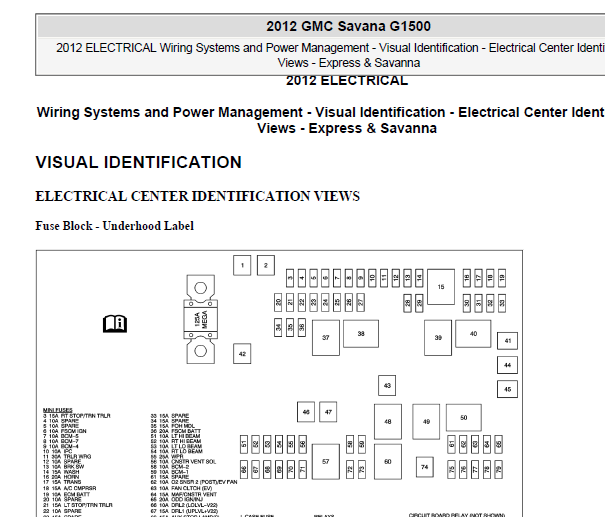Click mini fuse slot 33 in diagram
Image resolution: width=605 pixels, height=517 pixels.
[x=502, y=303]
